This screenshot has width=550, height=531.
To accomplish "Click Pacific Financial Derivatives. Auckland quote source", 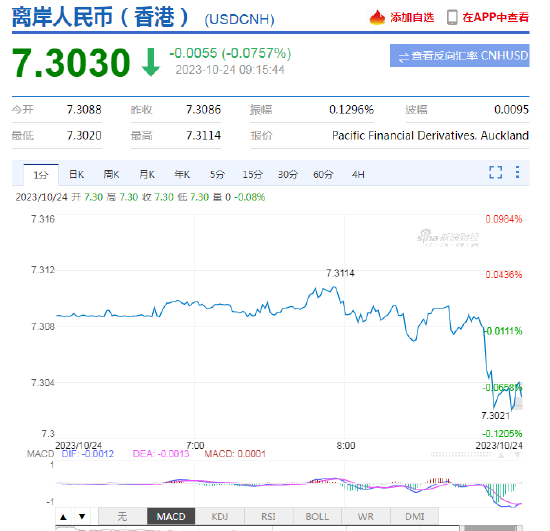I will (x=430, y=135).
